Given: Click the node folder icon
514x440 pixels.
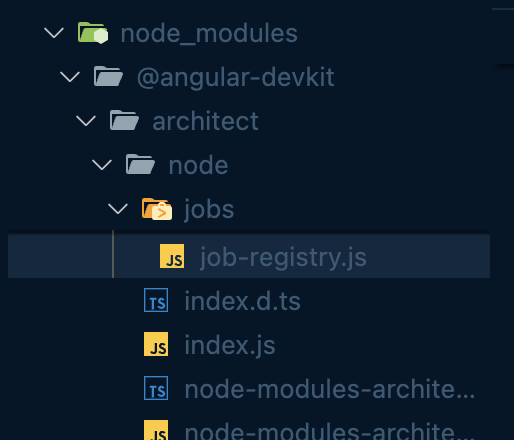Looking at the screenshot, I should tap(140, 164).
